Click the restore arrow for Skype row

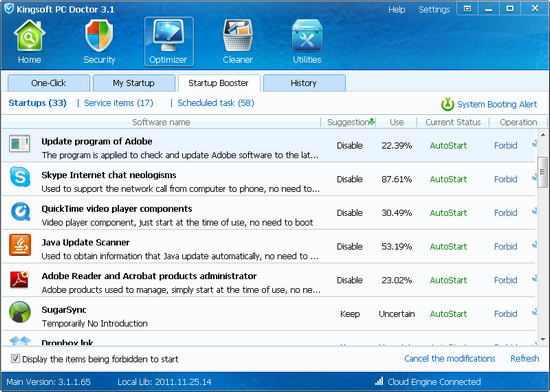[x=534, y=178]
